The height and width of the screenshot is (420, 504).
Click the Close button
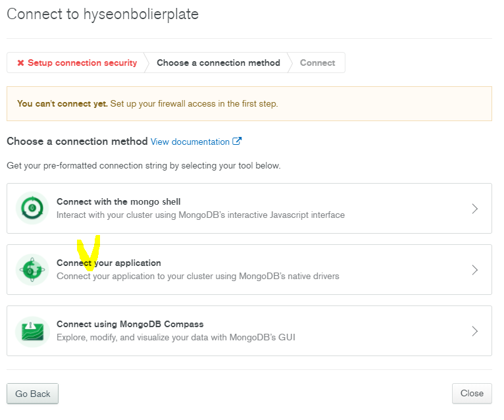[472, 393]
